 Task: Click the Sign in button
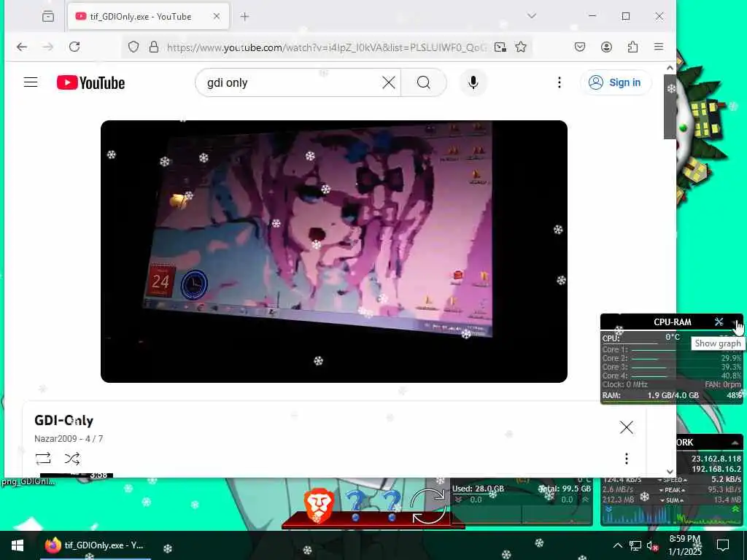click(x=615, y=82)
